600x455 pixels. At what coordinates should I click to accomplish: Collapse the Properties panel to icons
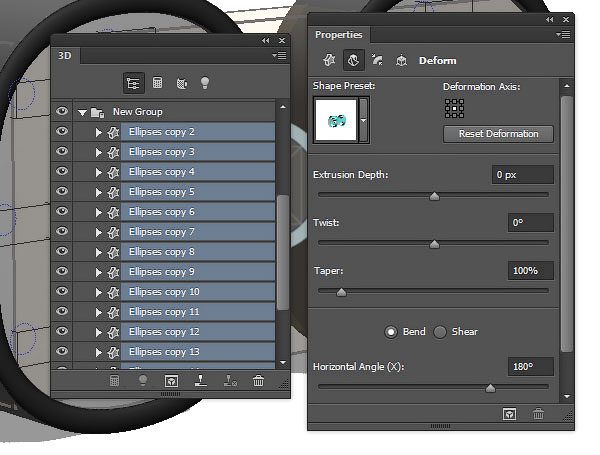[549, 20]
